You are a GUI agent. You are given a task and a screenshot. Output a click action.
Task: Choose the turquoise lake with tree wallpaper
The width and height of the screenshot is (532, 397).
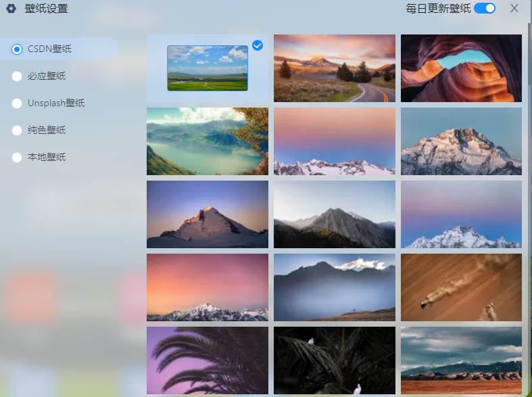pyautogui.click(x=208, y=141)
